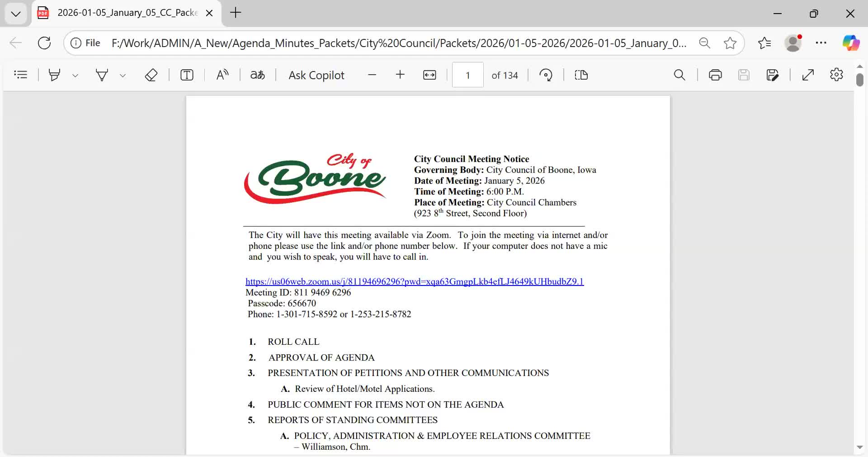Image resolution: width=868 pixels, height=457 pixels.
Task: Click the address bar file path
Action: pyautogui.click(x=399, y=43)
